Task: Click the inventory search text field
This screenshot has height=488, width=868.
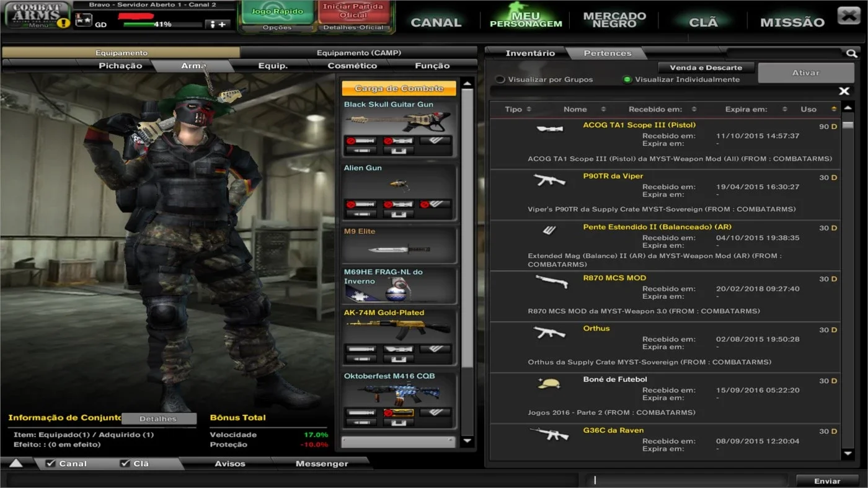Action: (x=785, y=53)
